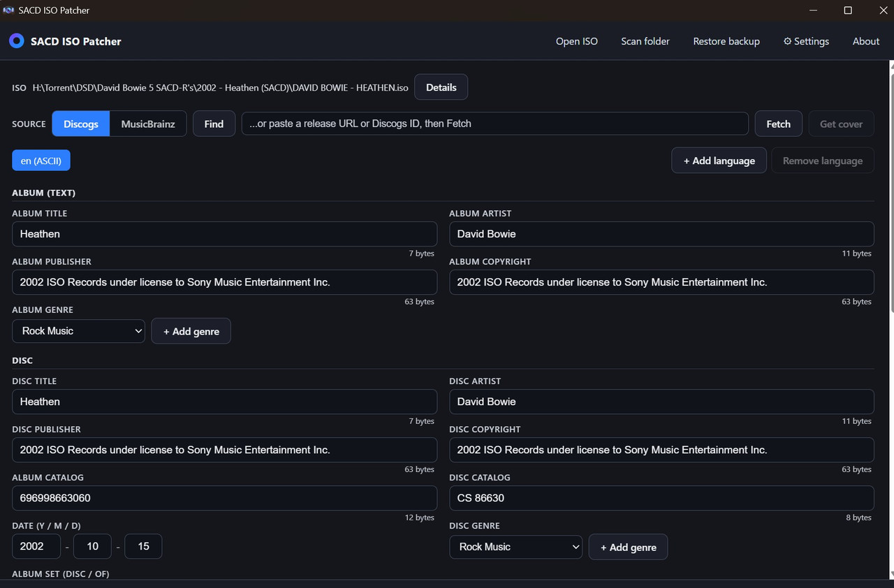
Task: Expand the Album Genre dropdown
Action: [78, 331]
